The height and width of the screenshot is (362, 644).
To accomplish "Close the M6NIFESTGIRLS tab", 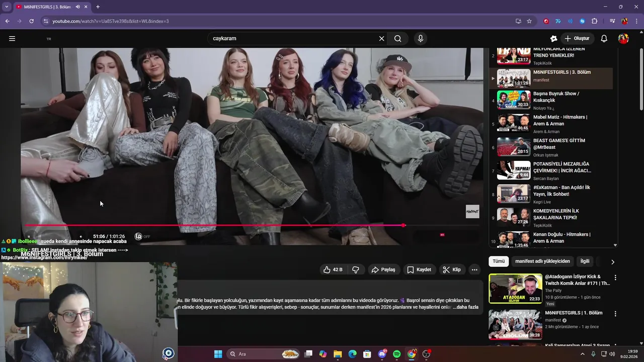I will click(x=85, y=7).
